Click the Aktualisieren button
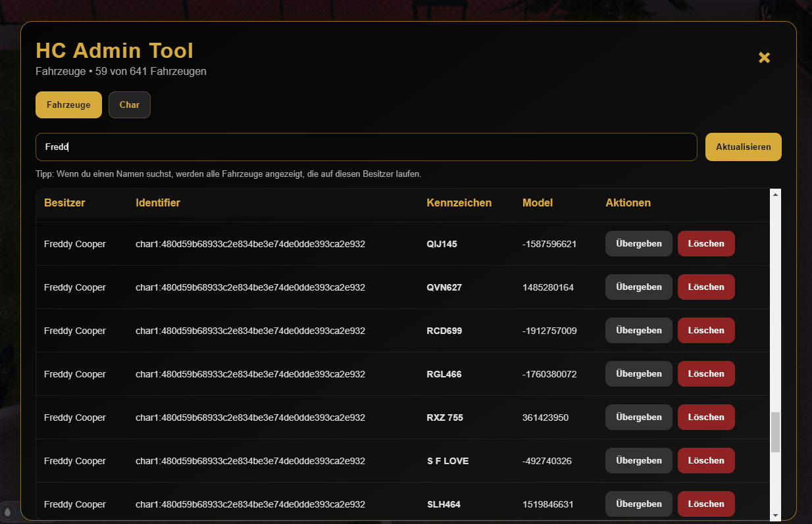This screenshot has height=524, width=812. click(744, 147)
